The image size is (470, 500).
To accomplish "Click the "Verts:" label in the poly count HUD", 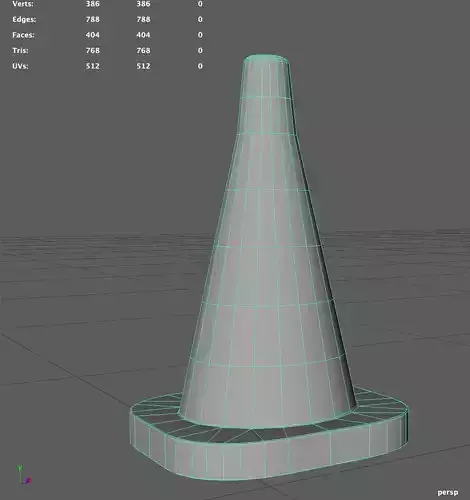I will 23,4.
